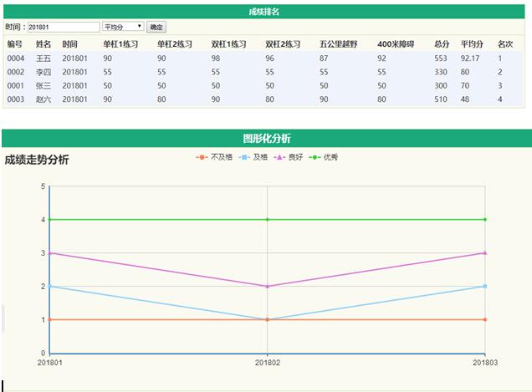Toggle the 良好 legend series
This screenshot has width=532, height=392.
[288, 157]
